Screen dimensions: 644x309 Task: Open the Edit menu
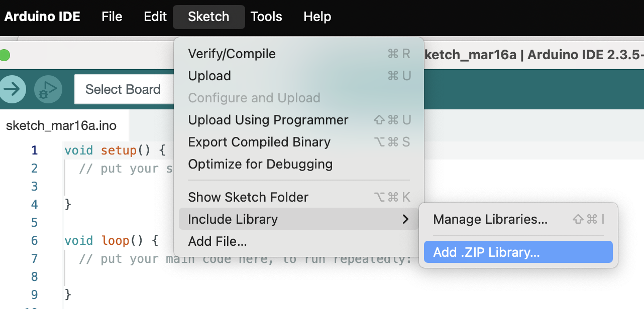[x=155, y=17]
